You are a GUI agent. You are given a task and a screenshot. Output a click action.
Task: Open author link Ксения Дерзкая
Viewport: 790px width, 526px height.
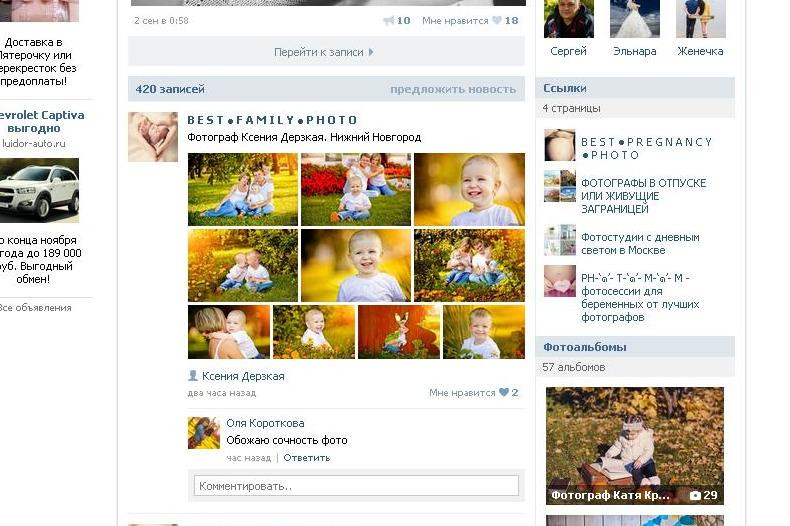click(x=243, y=376)
